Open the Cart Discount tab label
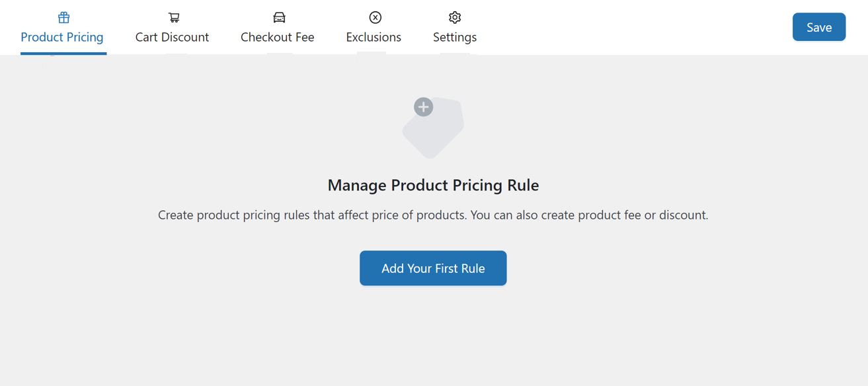Image resolution: width=868 pixels, height=386 pixels. 172,37
